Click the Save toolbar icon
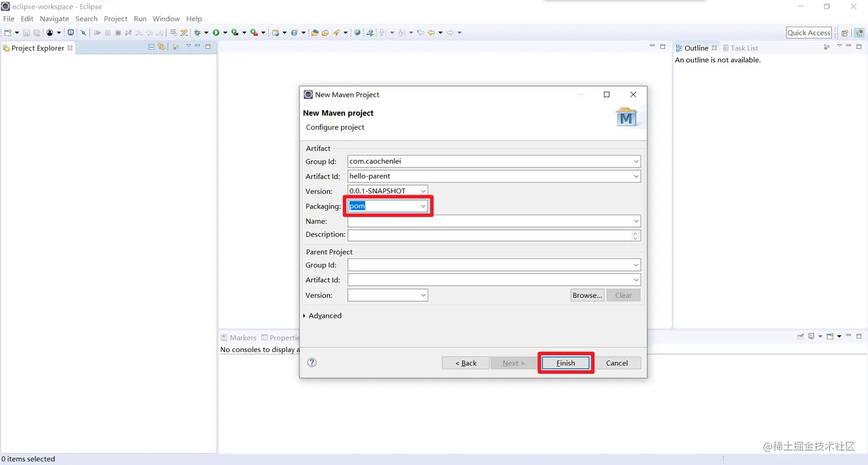The width and height of the screenshot is (868, 465). click(x=26, y=33)
